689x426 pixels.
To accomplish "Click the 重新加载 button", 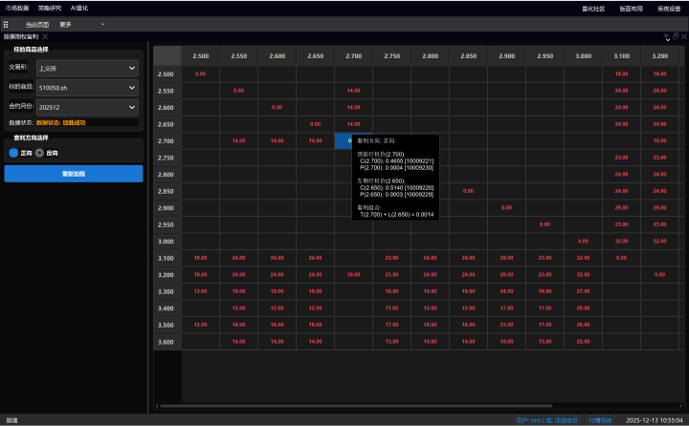I will tap(73, 173).
